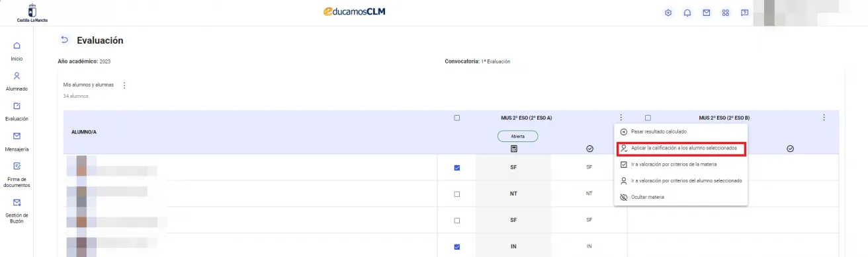Toggle the MUS 2º ESO B header checkbox

648,118
